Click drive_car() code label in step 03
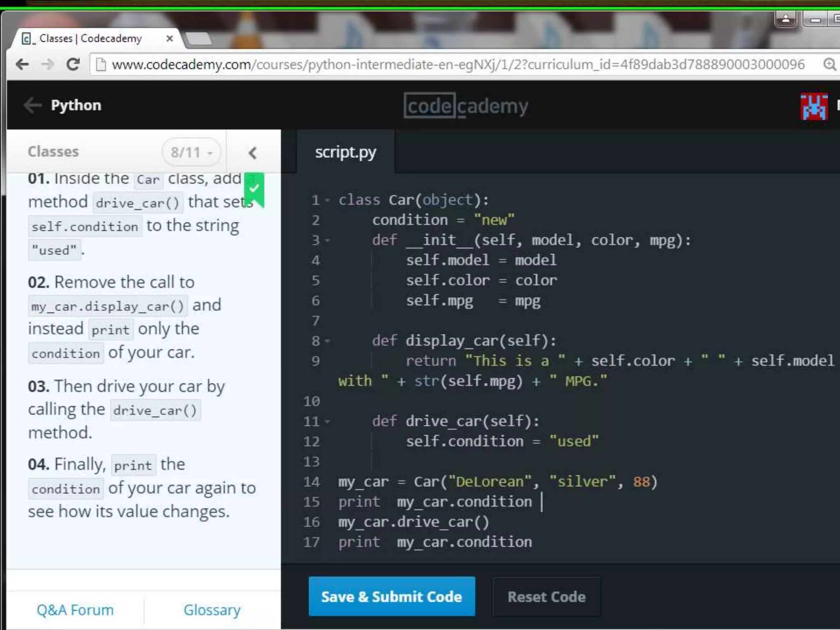 pos(155,411)
